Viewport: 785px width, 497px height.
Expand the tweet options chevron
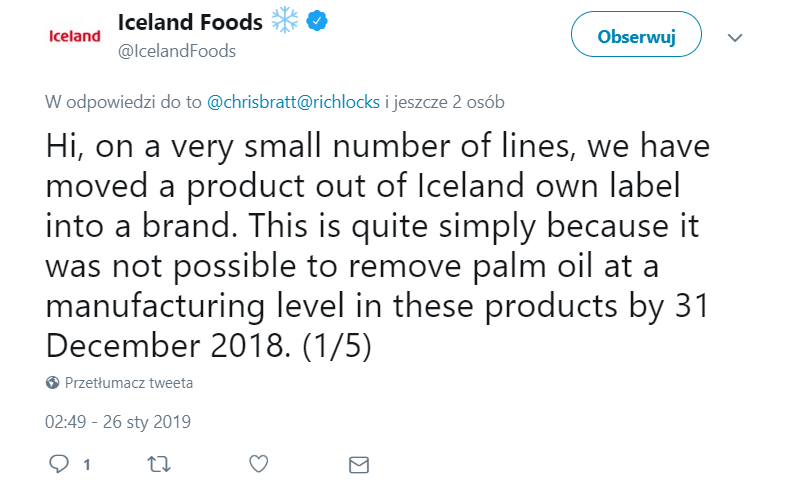click(736, 38)
